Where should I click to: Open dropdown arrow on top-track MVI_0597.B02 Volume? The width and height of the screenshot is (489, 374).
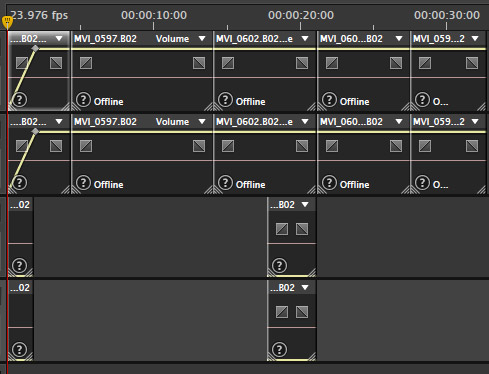(202, 39)
